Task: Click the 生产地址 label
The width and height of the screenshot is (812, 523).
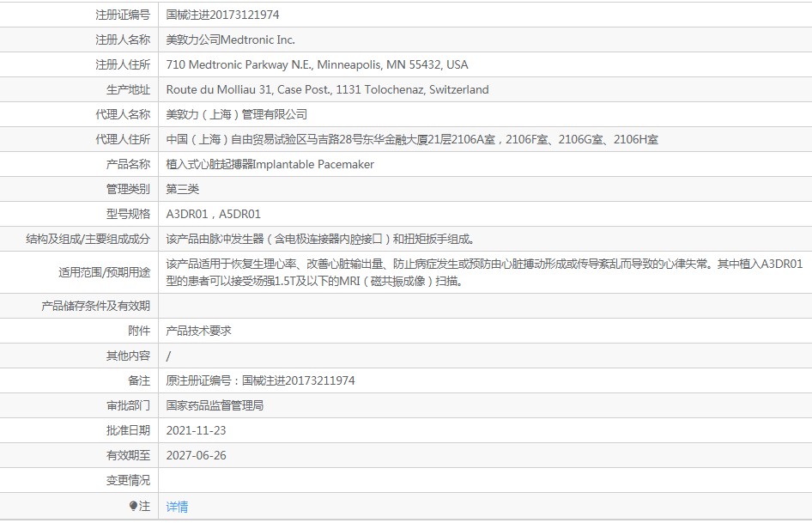Action: [x=128, y=89]
